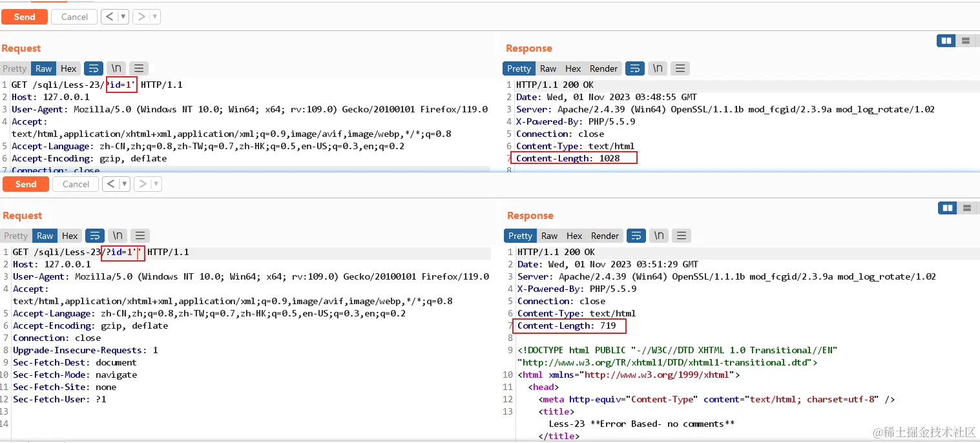The height and width of the screenshot is (443, 980).
Task: Select Raw tab of upper Request
Action: (x=44, y=68)
